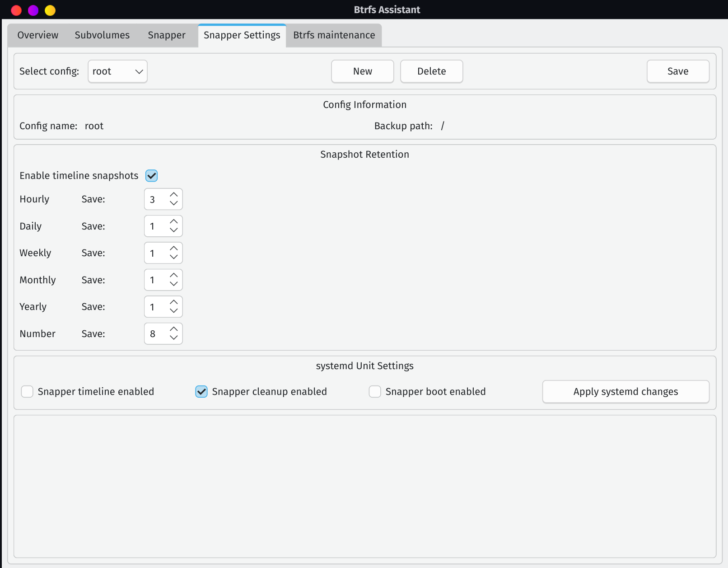Viewport: 728px width, 568px height.
Task: Check Snapper boot enabled
Action: (x=375, y=392)
